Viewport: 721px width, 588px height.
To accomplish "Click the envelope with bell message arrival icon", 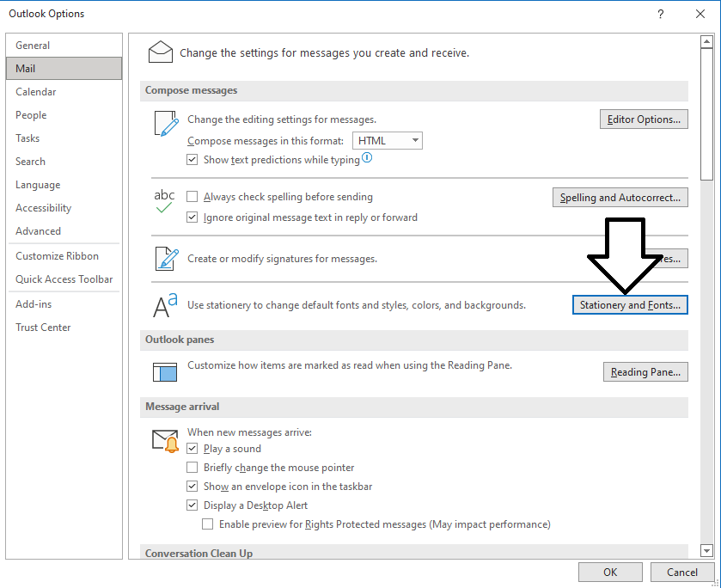I will [166, 441].
